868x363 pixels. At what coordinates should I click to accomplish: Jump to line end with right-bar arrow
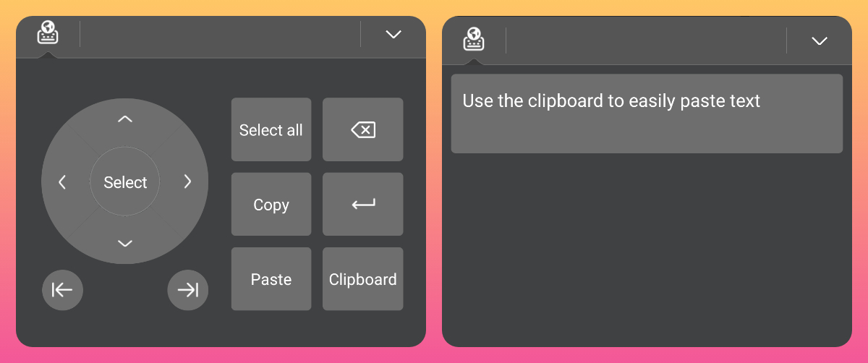[188, 290]
